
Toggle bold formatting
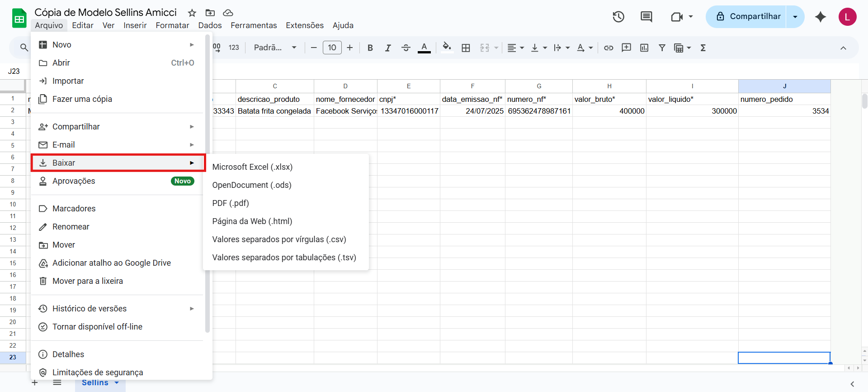(370, 48)
